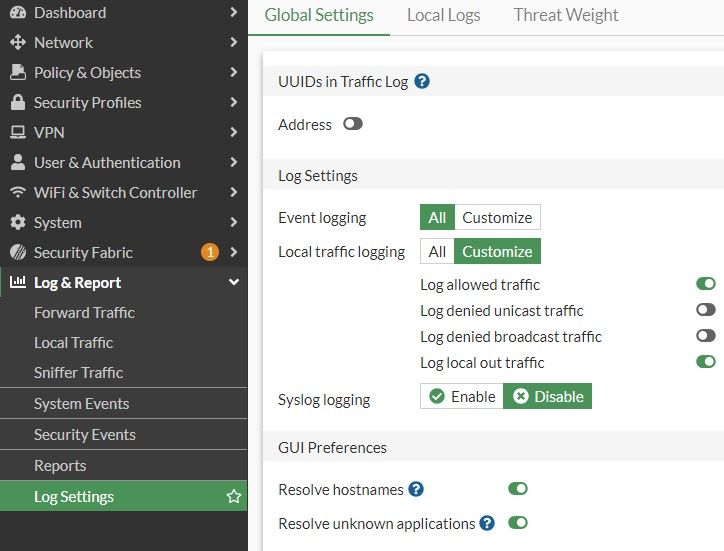
Task: Click the WiFi & Switch Controller icon
Action: [17, 193]
